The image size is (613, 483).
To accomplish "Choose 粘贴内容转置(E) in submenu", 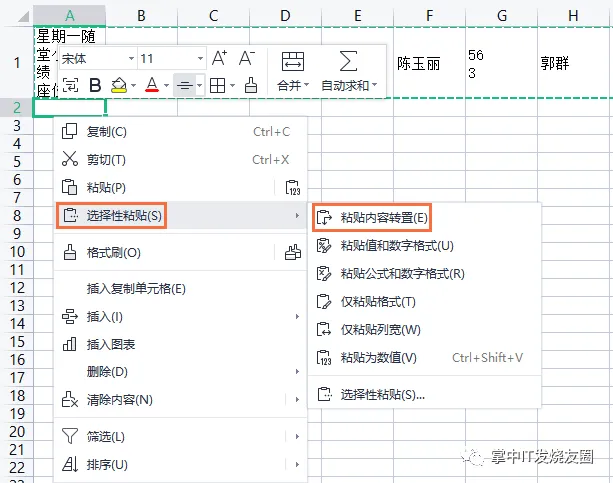I will pyautogui.click(x=384, y=217).
